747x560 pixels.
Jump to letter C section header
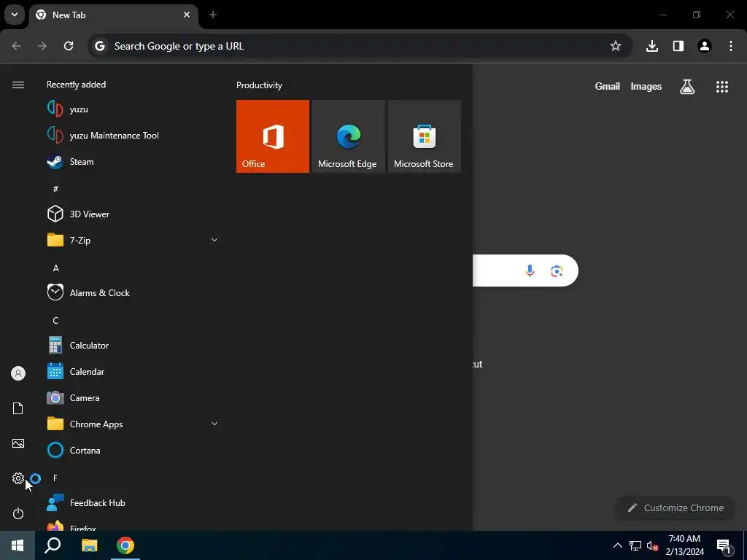(x=55, y=321)
